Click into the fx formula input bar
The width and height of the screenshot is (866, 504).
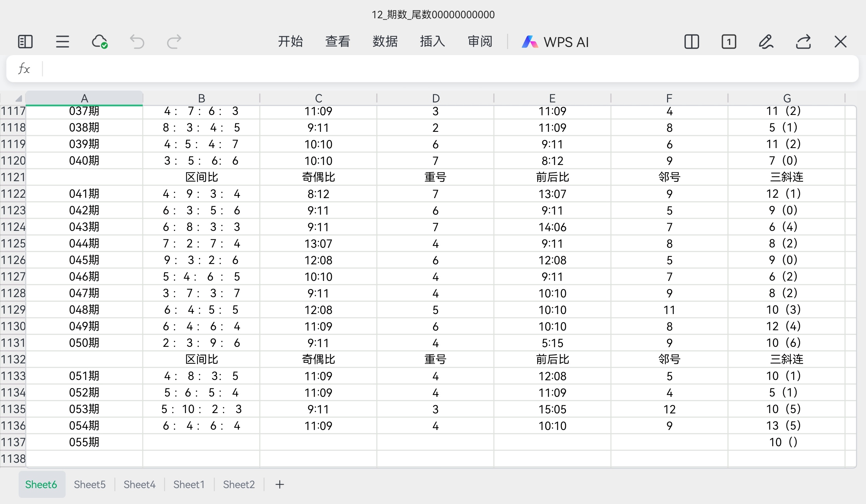[447, 69]
